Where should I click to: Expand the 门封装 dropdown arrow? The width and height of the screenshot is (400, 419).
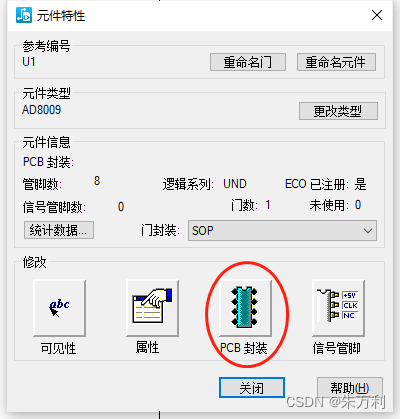pyautogui.click(x=368, y=230)
